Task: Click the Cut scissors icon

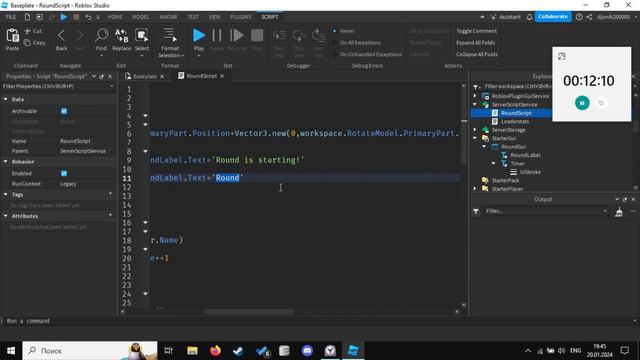Action: [x=27, y=31]
